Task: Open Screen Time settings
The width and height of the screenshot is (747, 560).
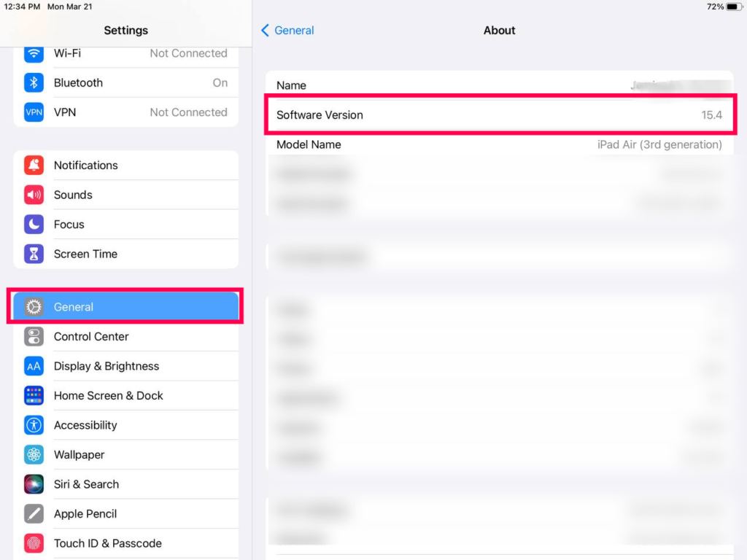Action: click(125, 254)
